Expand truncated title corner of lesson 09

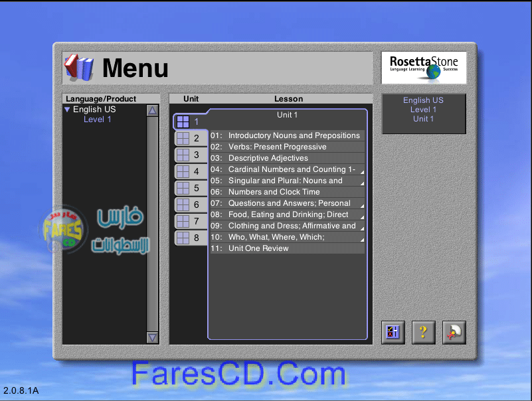click(363, 228)
